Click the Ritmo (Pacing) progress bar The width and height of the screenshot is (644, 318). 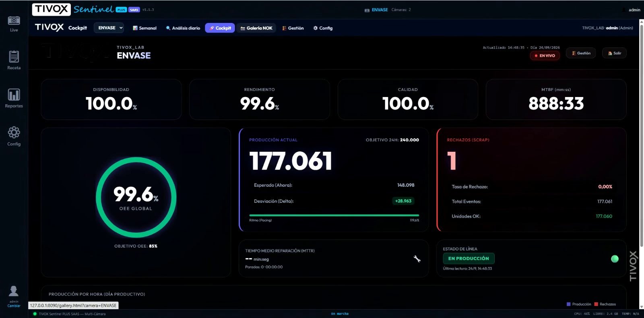(x=334, y=215)
